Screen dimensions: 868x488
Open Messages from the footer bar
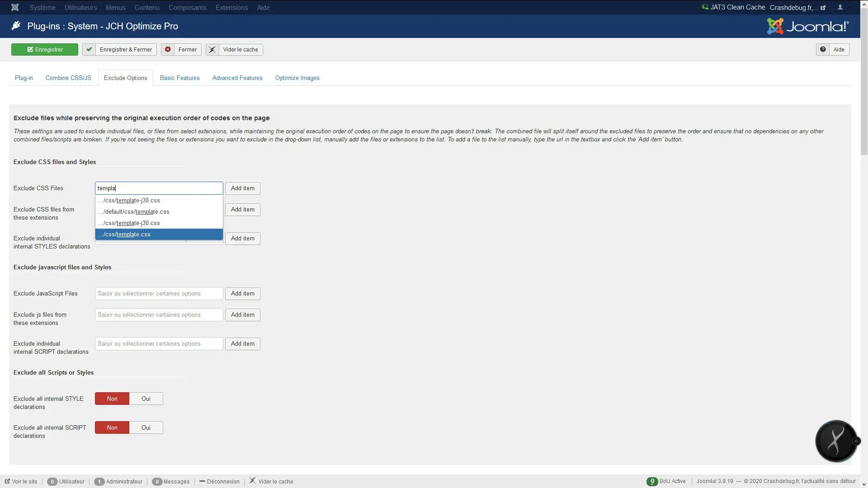coord(171,481)
